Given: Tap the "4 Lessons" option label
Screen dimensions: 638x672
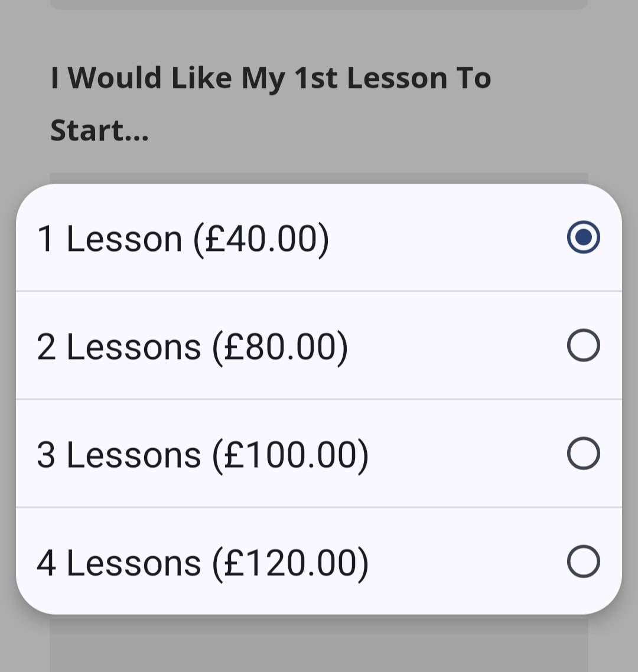Looking at the screenshot, I should tap(119, 563).
